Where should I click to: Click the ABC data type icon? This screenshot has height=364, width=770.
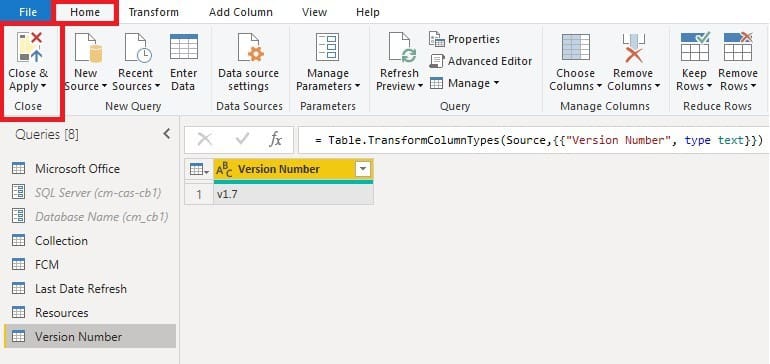(x=224, y=169)
